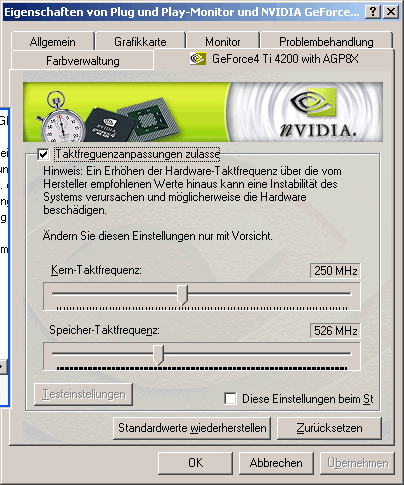Click the Zurücksetzen button
Image resolution: width=404 pixels, height=485 pixels.
click(329, 428)
